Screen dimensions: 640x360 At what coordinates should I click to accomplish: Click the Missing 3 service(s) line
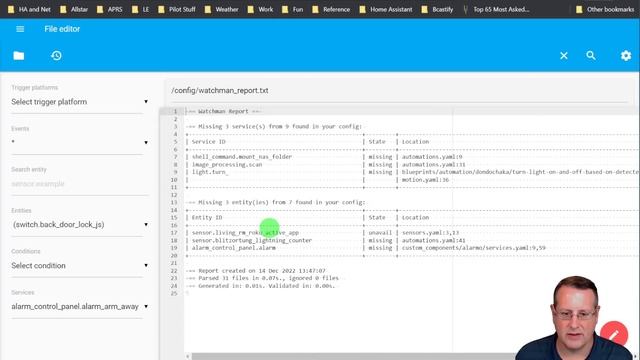(x=274, y=127)
